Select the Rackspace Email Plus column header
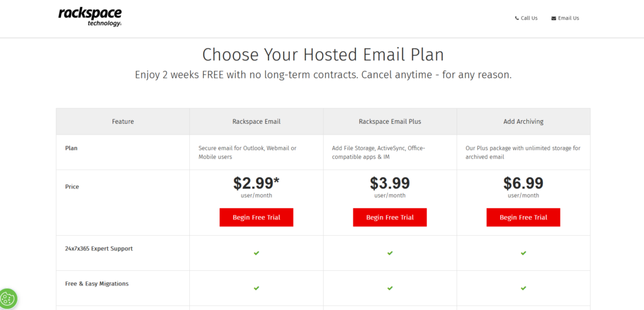Image resolution: width=644 pixels, height=310 pixels. click(390, 121)
